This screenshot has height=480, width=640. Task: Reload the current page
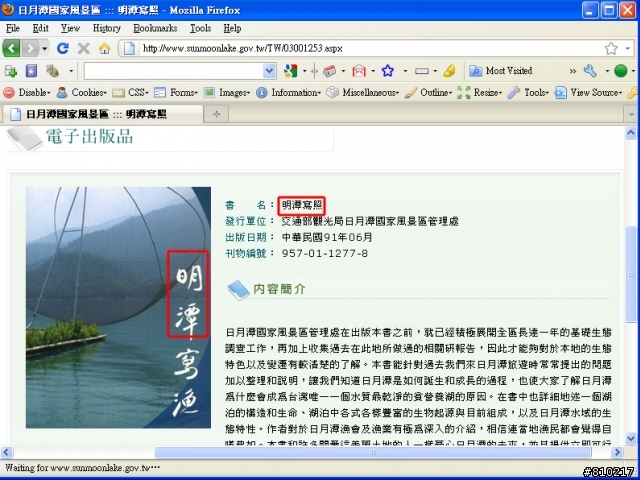pyautogui.click(x=62, y=49)
